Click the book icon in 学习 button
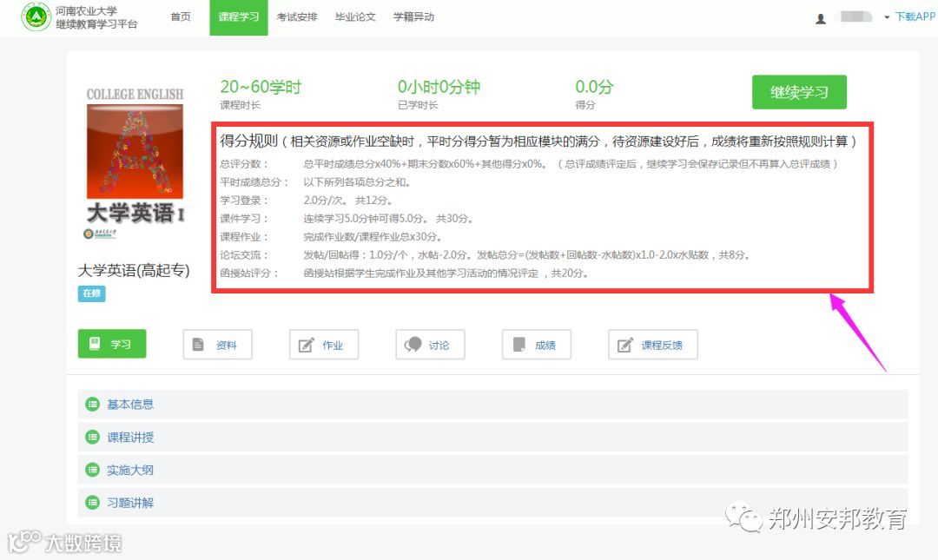The width and height of the screenshot is (938, 560). [x=95, y=344]
